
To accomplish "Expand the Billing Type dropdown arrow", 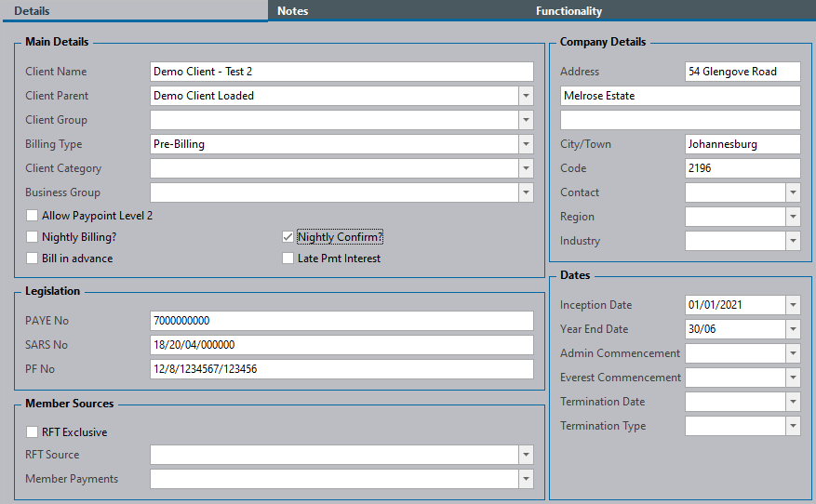I will (526, 144).
